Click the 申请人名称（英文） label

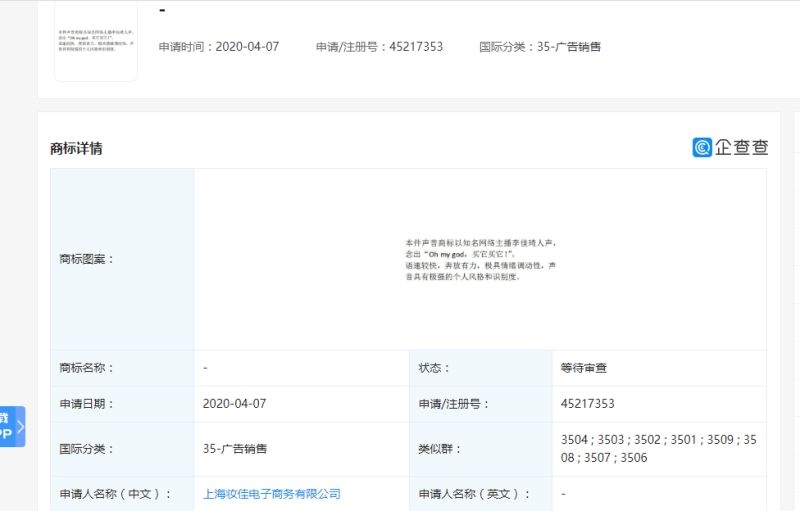475,493
